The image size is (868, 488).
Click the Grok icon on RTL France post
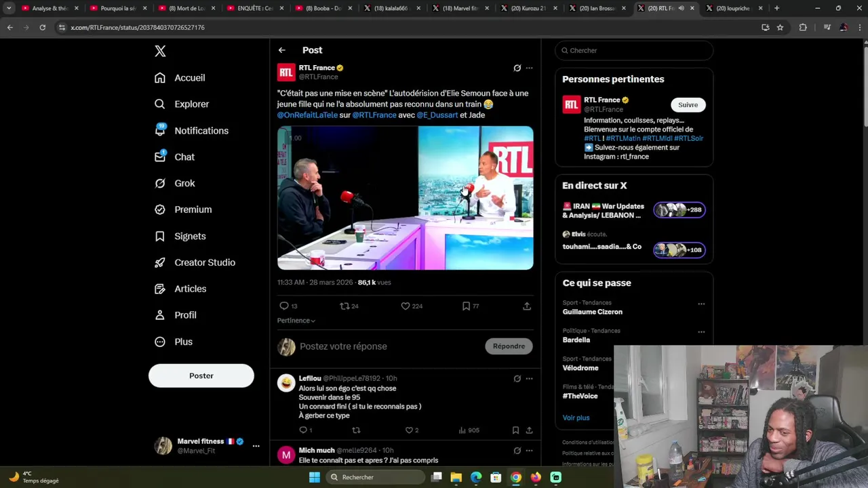point(517,68)
